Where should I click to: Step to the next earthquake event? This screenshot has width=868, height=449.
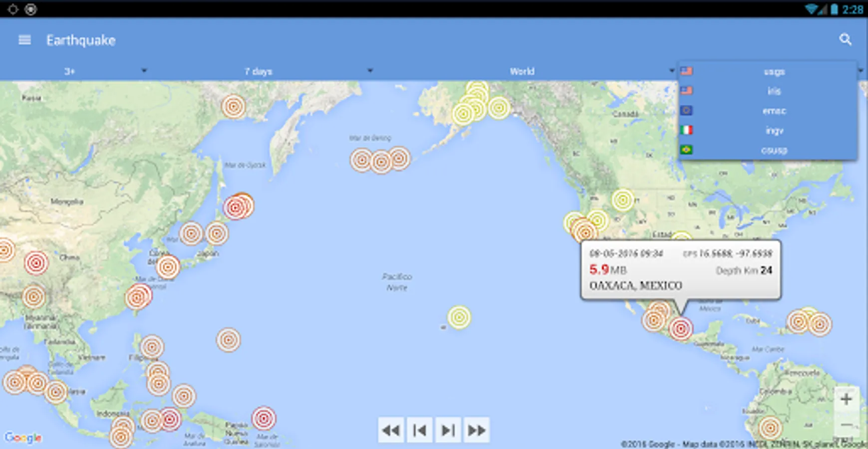pos(448,430)
